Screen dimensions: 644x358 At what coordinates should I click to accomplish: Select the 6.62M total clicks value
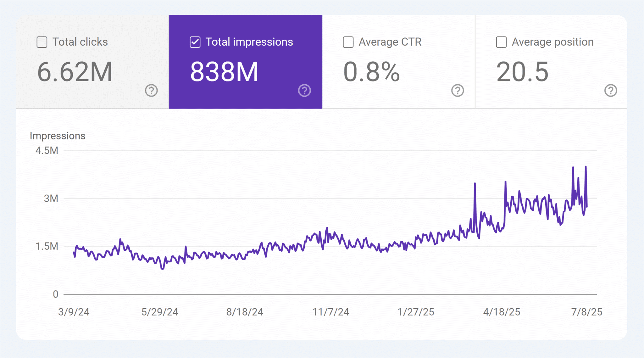point(75,72)
